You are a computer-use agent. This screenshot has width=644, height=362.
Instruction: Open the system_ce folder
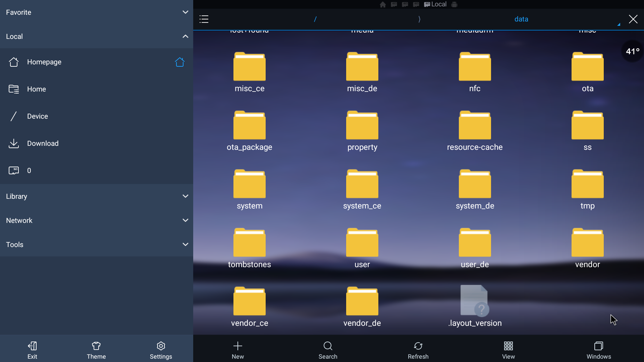pyautogui.click(x=362, y=190)
